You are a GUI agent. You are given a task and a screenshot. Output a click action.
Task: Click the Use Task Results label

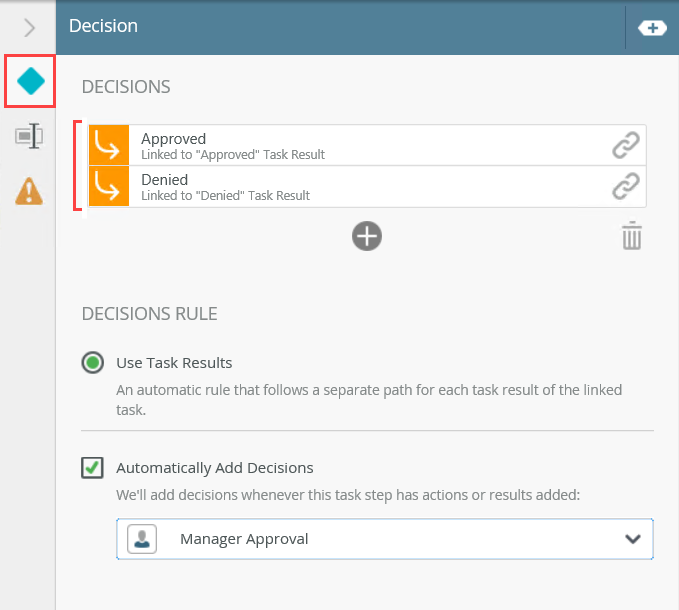pos(174,363)
